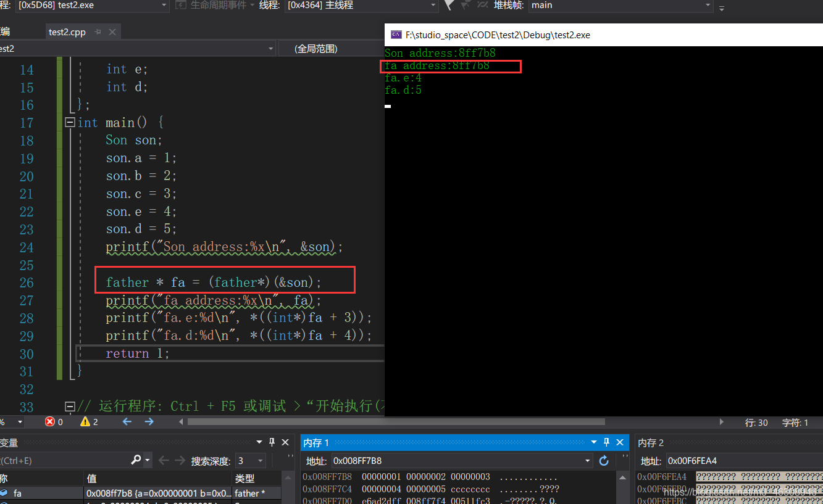Pin the 内存 1 panel
Viewport: 823px width, 504px height.
coord(606,442)
